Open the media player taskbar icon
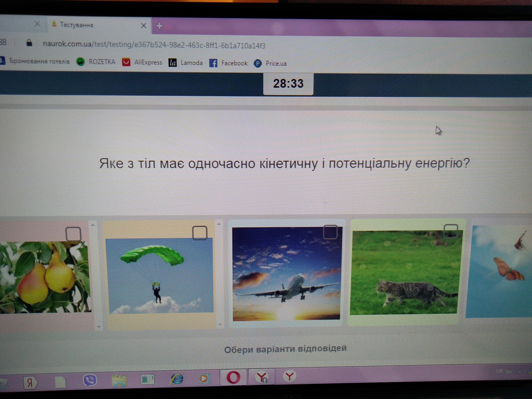Image resolution: width=532 pixels, height=399 pixels. [x=204, y=378]
